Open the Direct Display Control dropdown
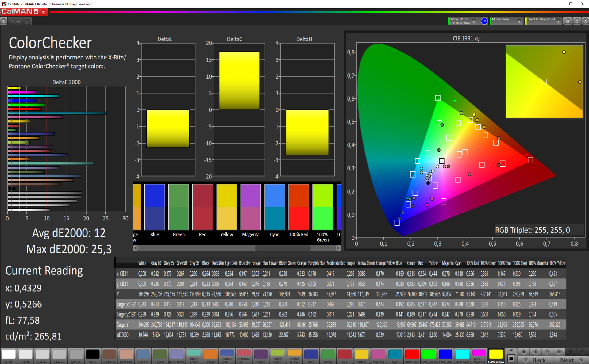Screen dimensions: 589x364 tap(558, 21)
